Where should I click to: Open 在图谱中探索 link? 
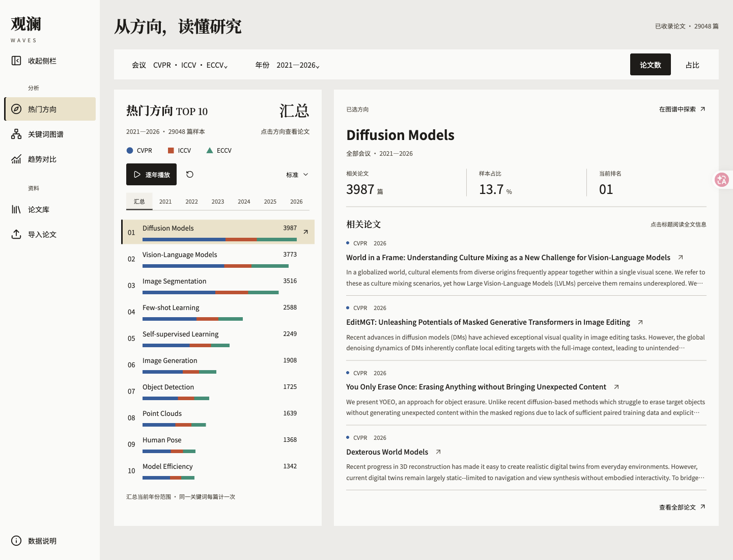pyautogui.click(x=682, y=109)
